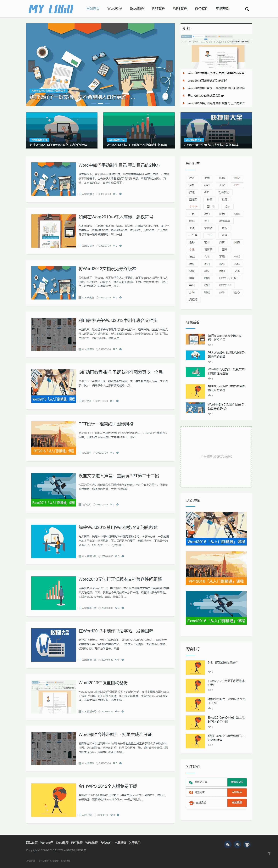Select the PPT hot tag

(237, 185)
